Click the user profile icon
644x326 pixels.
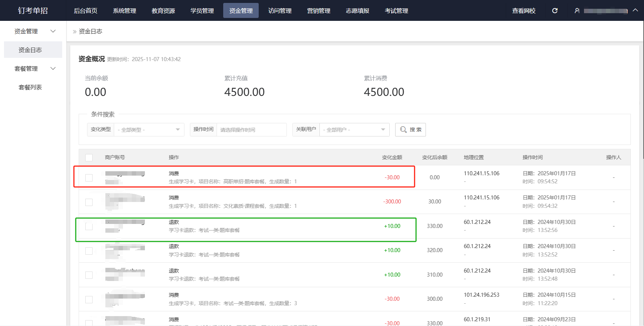click(577, 11)
